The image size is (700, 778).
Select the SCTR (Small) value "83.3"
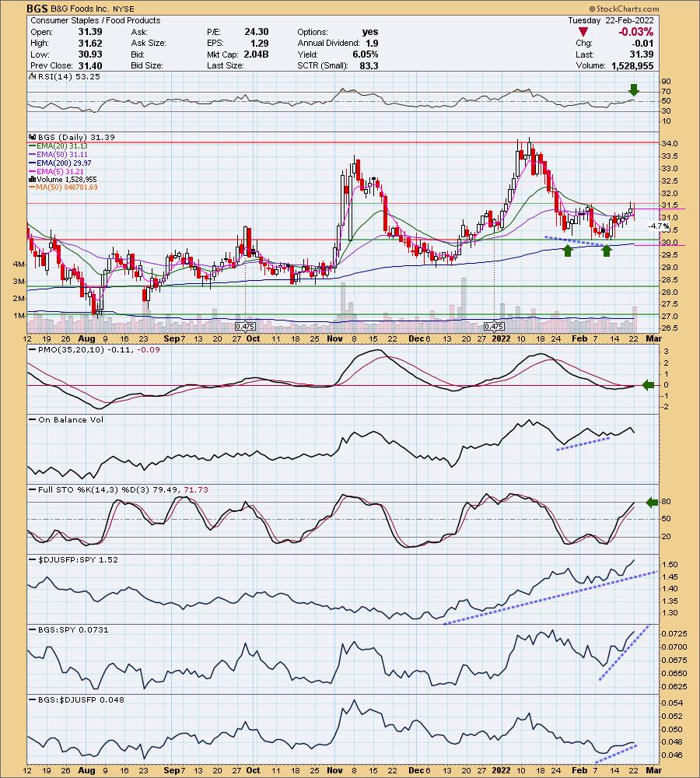click(369, 65)
